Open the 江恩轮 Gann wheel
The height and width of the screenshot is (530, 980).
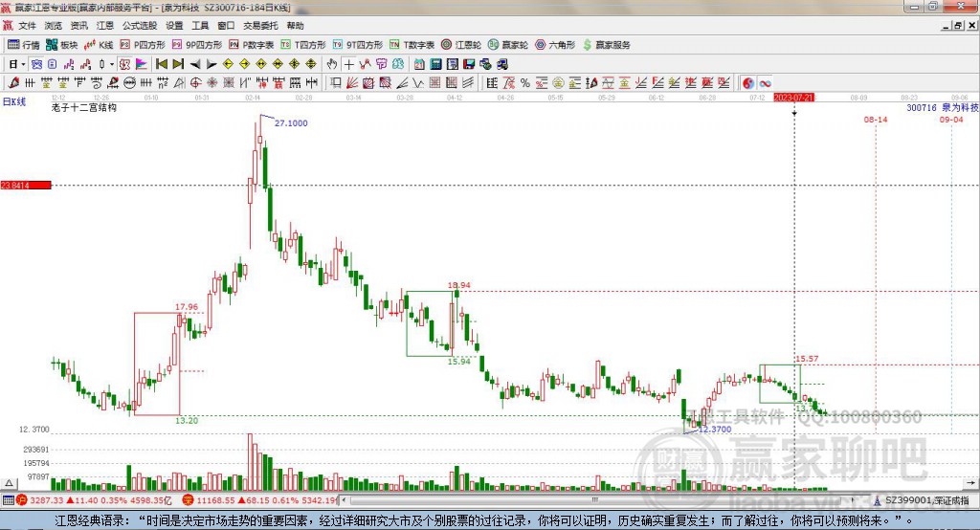[x=461, y=45]
